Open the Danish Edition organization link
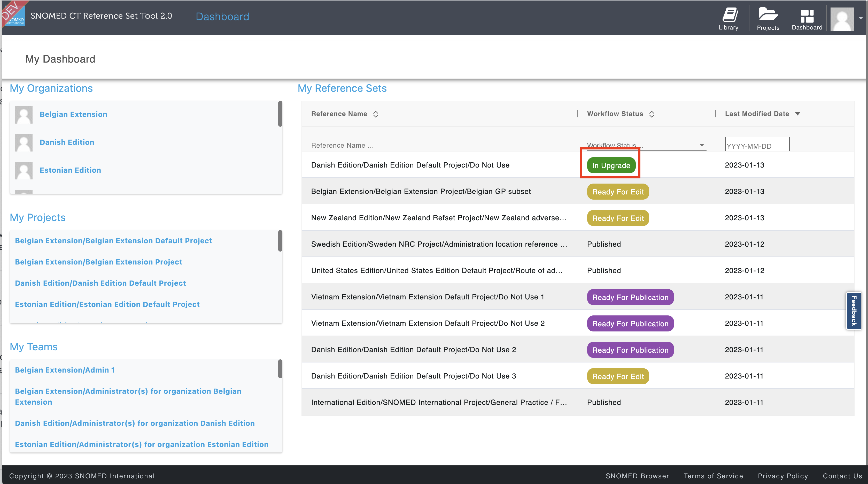868x484 pixels. tap(67, 142)
